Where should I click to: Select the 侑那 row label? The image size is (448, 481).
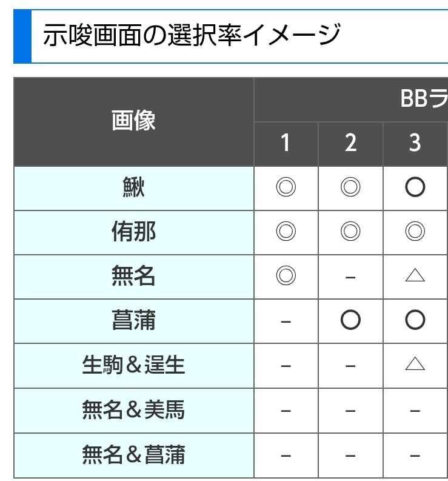134,232
